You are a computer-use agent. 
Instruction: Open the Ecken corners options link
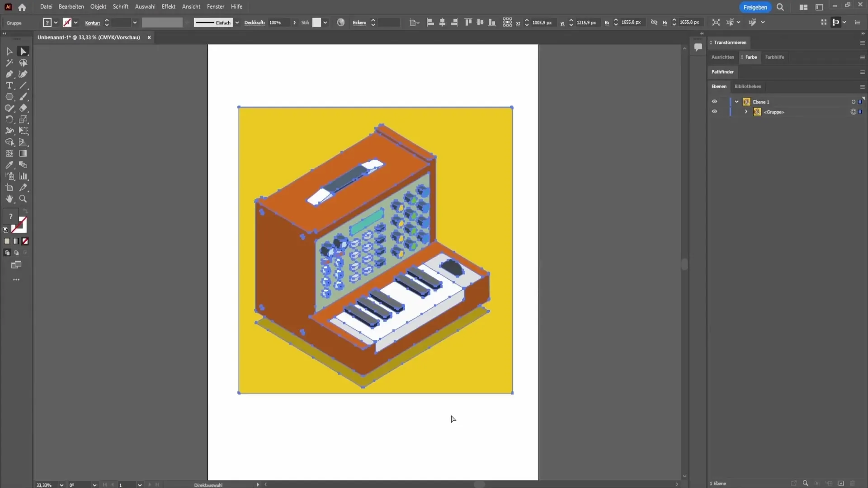point(359,23)
